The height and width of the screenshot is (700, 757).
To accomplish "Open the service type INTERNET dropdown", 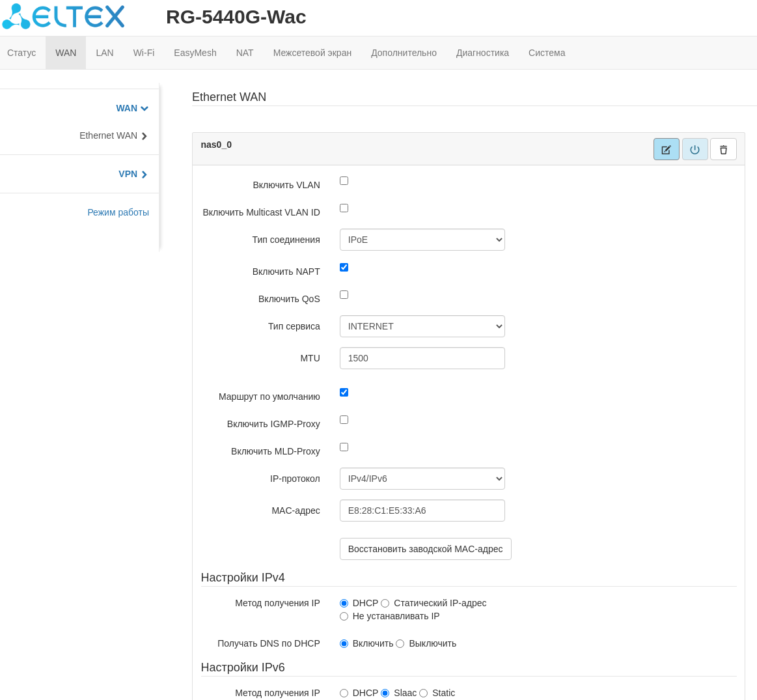I will (422, 326).
